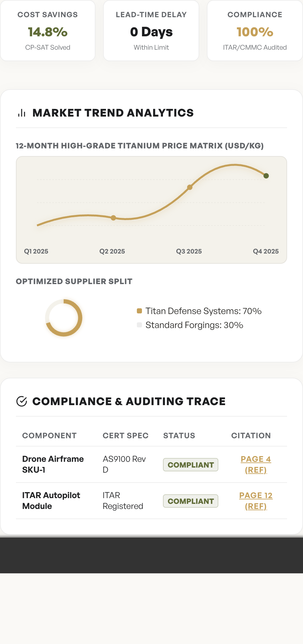Select the Q3 2025 data point on chart
Viewport: 303px width, 644px height.
tap(190, 187)
